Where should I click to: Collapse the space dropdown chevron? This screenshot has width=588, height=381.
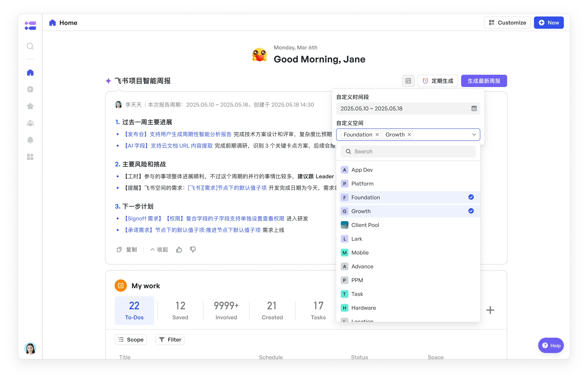474,135
